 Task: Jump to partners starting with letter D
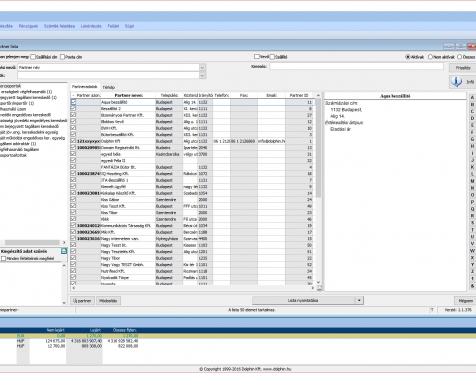(472, 118)
